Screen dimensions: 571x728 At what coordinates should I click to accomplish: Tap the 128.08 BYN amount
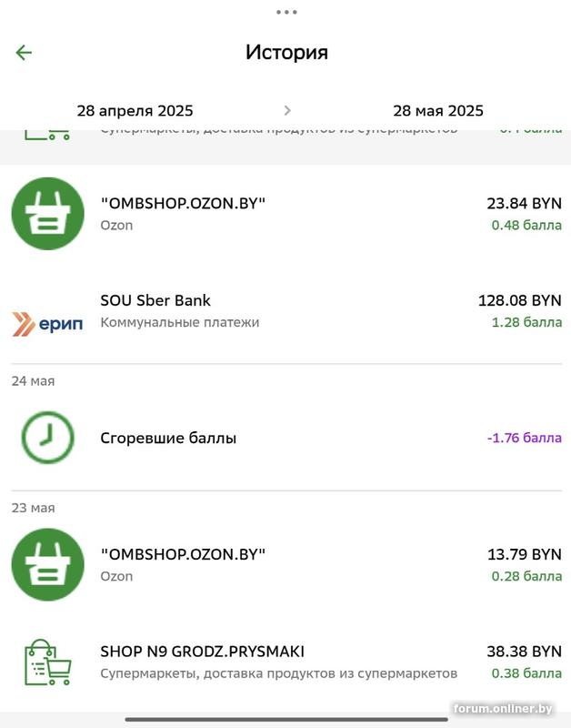520,300
